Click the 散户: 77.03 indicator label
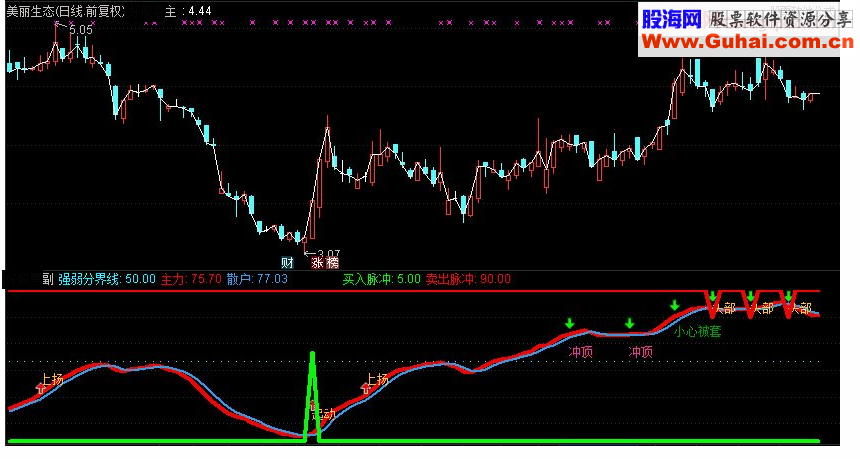 (257, 279)
